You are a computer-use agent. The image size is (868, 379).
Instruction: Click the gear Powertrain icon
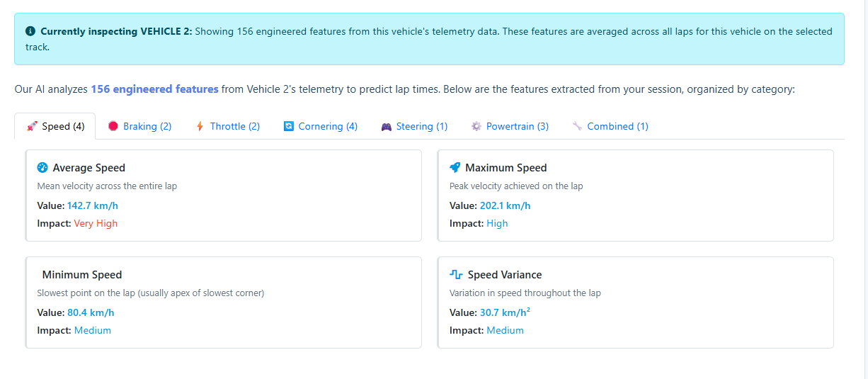click(476, 127)
